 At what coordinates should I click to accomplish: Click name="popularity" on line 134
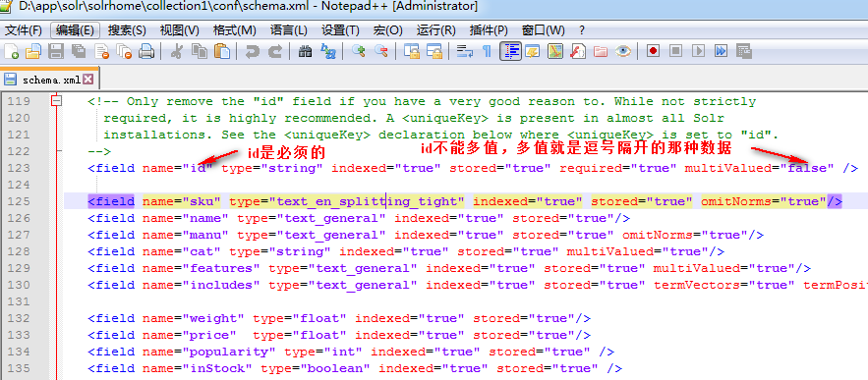(209, 352)
